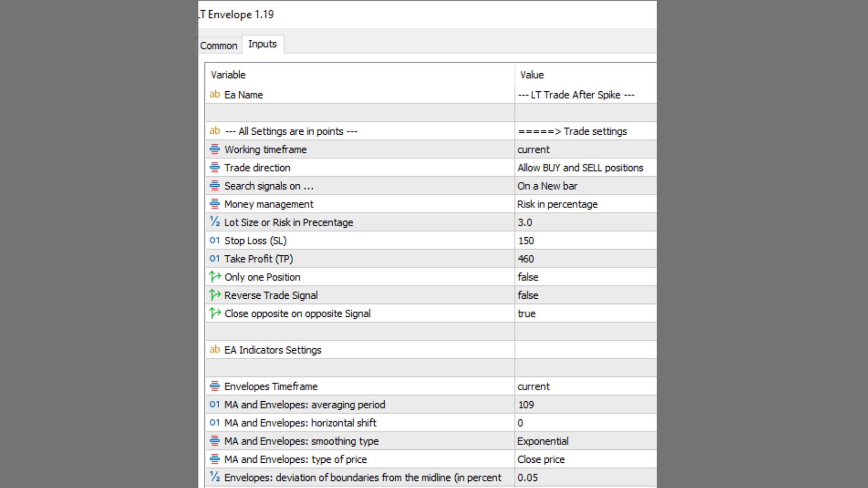Click the fraction icon beside Lot Size or Risk

(215, 222)
